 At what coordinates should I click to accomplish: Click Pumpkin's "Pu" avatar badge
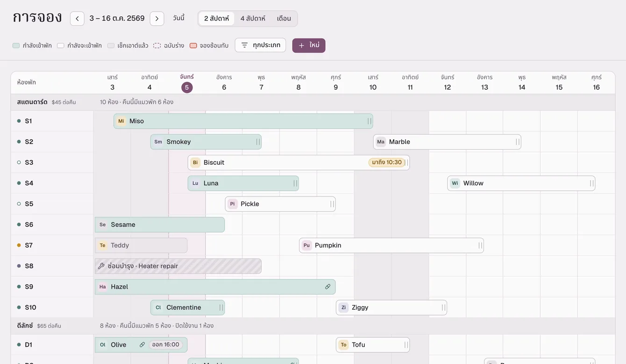306,245
